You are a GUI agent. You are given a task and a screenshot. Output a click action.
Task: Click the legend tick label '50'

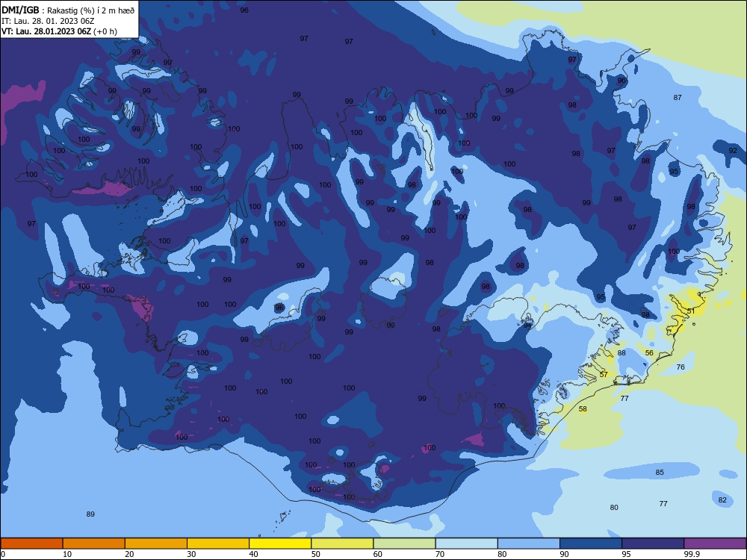click(316, 554)
